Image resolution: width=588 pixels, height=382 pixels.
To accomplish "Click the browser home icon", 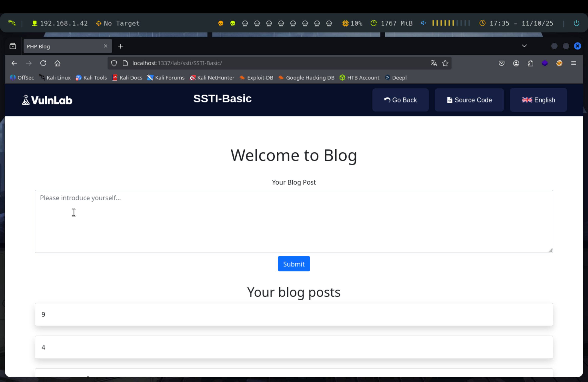I will 57,63.
